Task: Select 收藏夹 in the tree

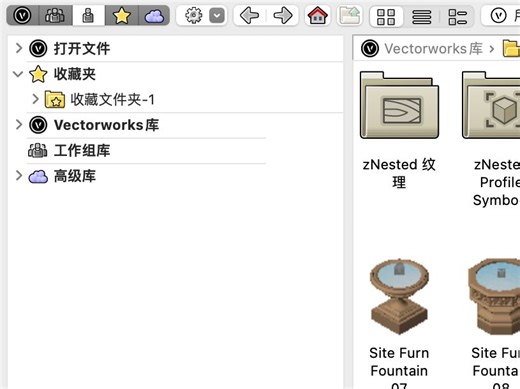Action: 75,74
